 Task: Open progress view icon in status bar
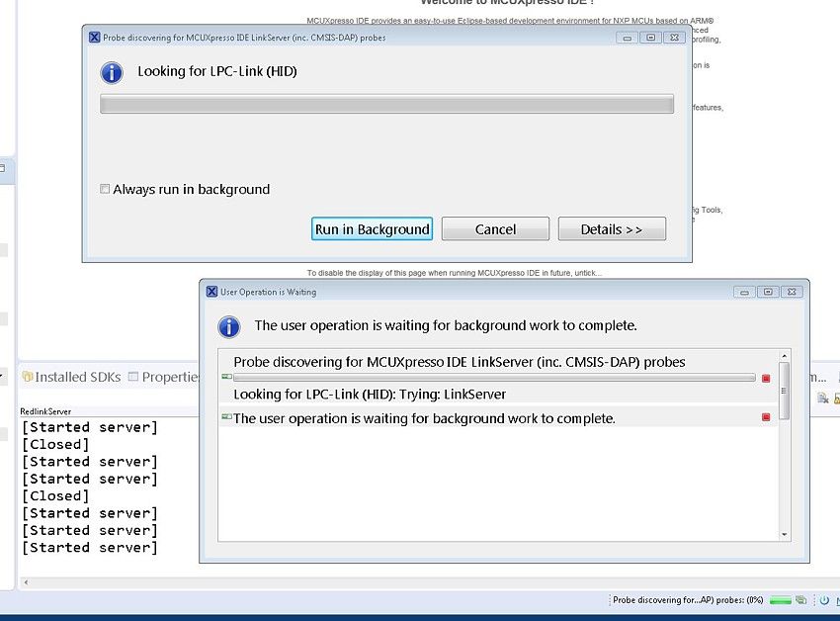coord(801,600)
